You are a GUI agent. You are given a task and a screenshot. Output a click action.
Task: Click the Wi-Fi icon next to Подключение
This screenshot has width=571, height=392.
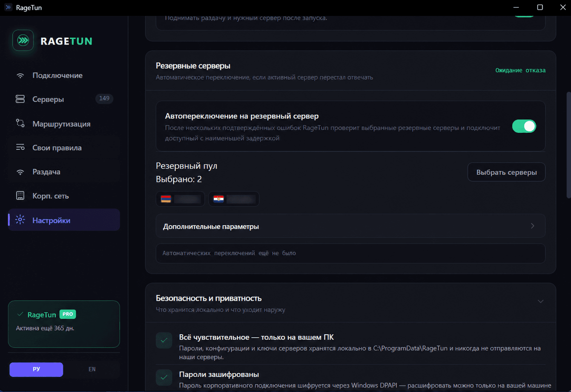coord(20,75)
